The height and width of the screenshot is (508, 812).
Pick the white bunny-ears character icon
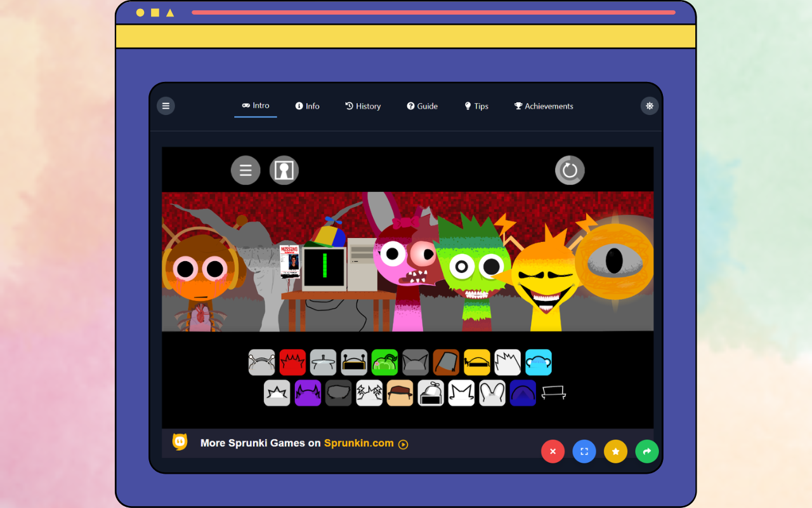(492, 393)
